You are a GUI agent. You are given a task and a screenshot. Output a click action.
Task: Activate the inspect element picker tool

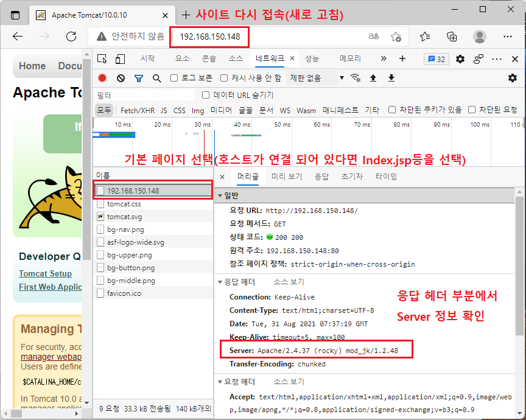[x=102, y=59]
